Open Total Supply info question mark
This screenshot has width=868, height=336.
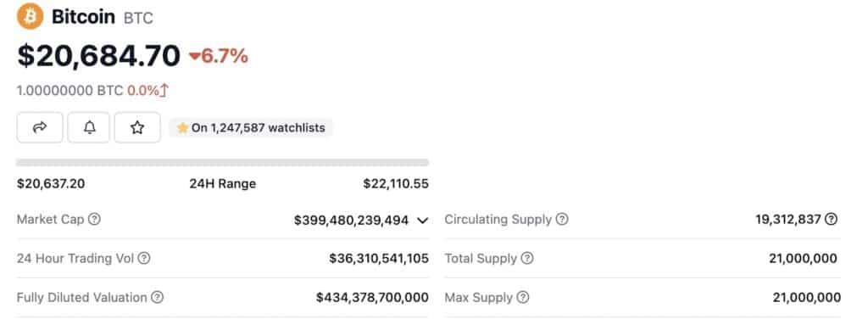click(527, 258)
